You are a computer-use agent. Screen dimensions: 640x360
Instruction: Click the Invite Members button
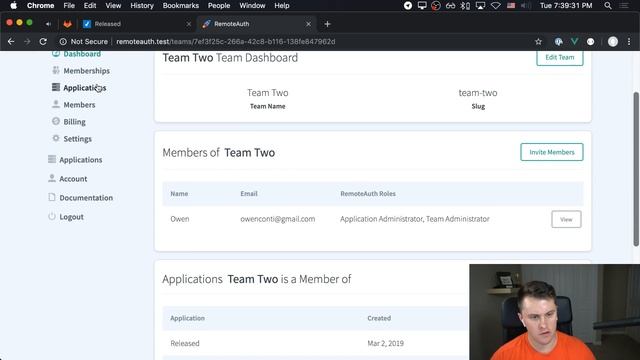(552, 152)
